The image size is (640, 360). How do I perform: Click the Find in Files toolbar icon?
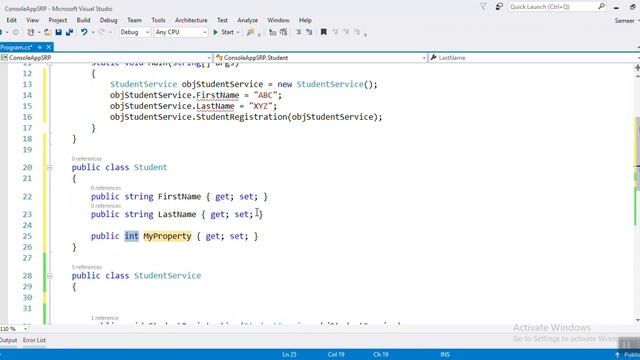point(250,32)
